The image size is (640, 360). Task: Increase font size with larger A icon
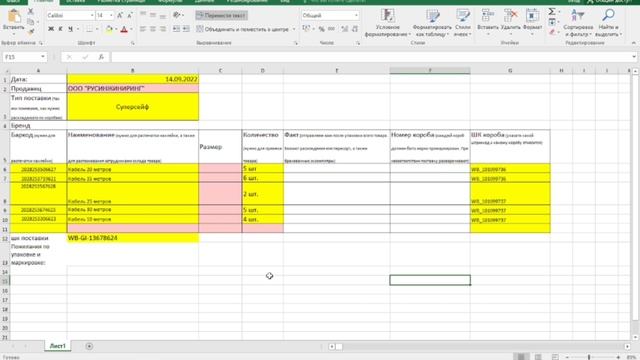pyautogui.click(x=120, y=16)
